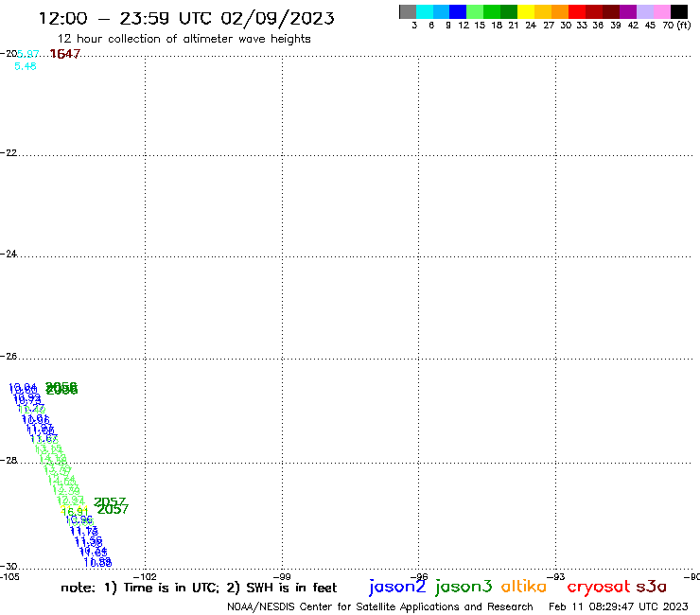This screenshot has width=700, height=615.
Task: Click the 'Feb 11 08:29:47 UTC 2023' timestamp
Action: tap(619, 606)
